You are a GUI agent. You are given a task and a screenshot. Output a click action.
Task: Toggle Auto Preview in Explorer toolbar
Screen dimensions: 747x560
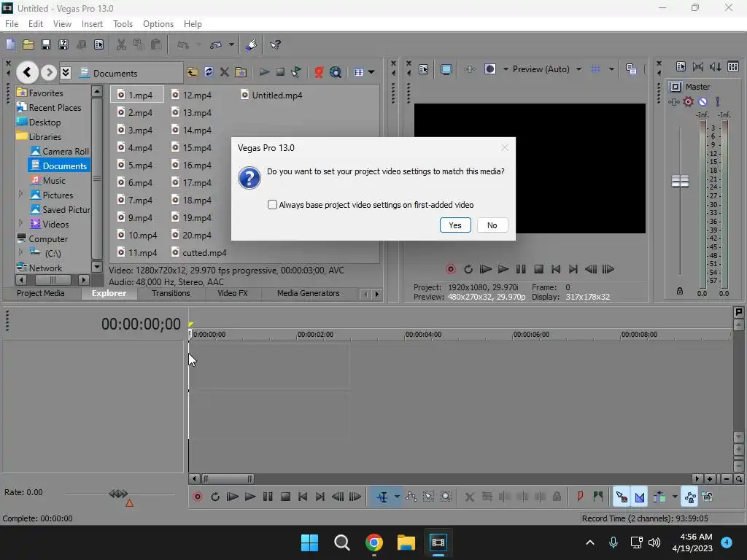click(296, 72)
